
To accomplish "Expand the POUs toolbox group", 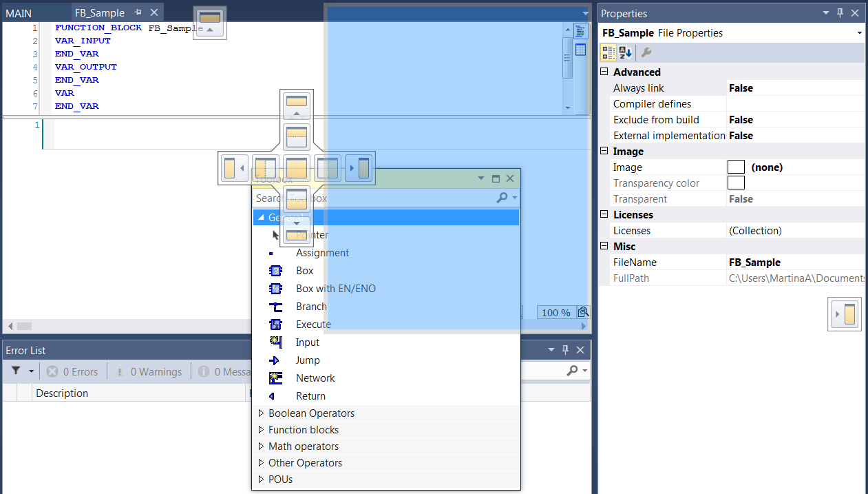I will (261, 480).
